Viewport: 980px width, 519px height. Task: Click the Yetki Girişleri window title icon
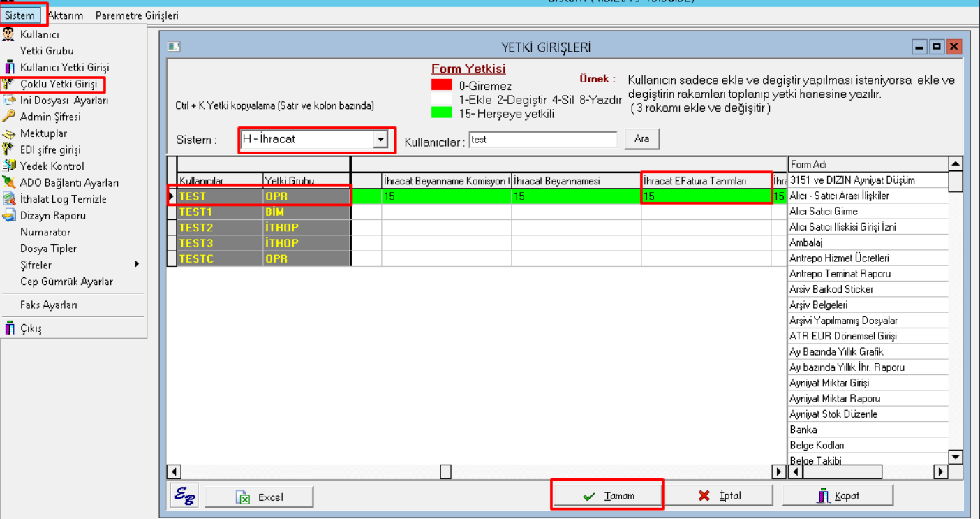(x=174, y=47)
